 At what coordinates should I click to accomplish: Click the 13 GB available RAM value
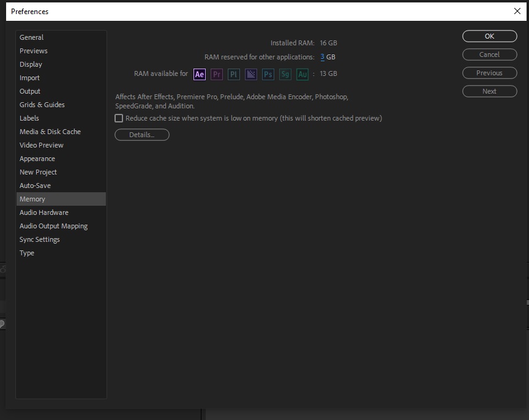(x=328, y=73)
